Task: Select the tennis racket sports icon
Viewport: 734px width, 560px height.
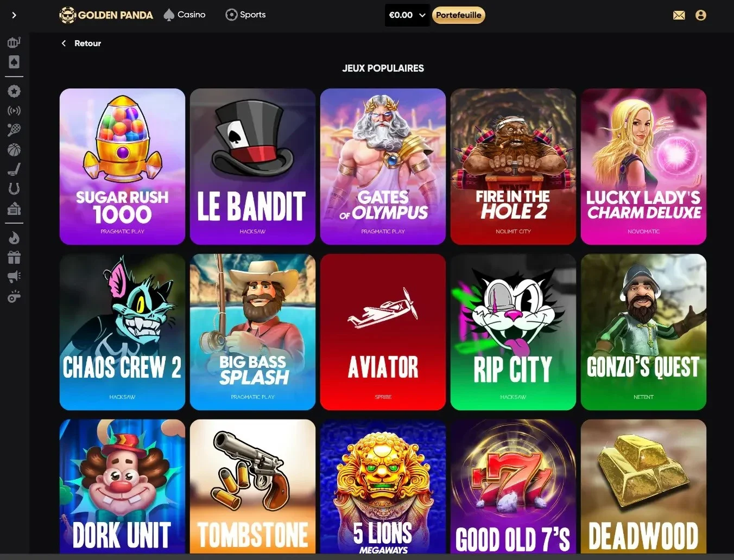Action: [x=14, y=130]
